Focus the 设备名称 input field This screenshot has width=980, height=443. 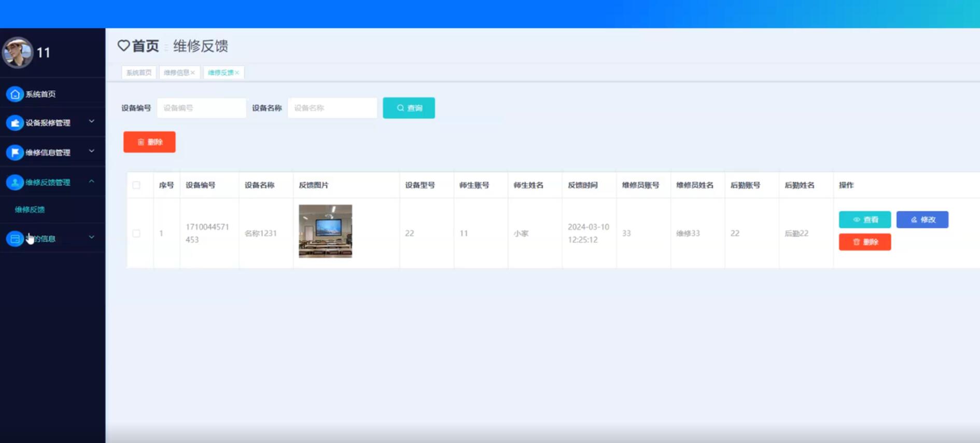coord(332,108)
